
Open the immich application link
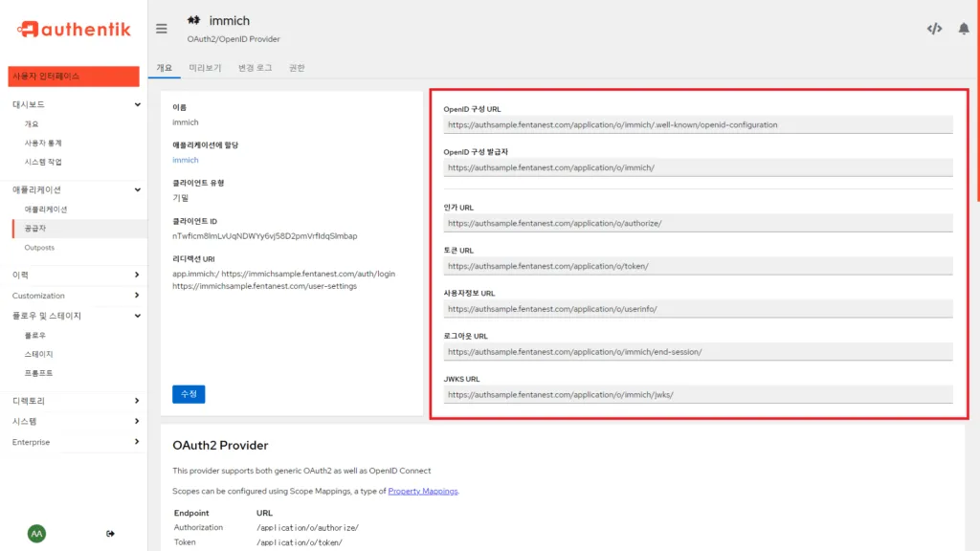pos(186,162)
